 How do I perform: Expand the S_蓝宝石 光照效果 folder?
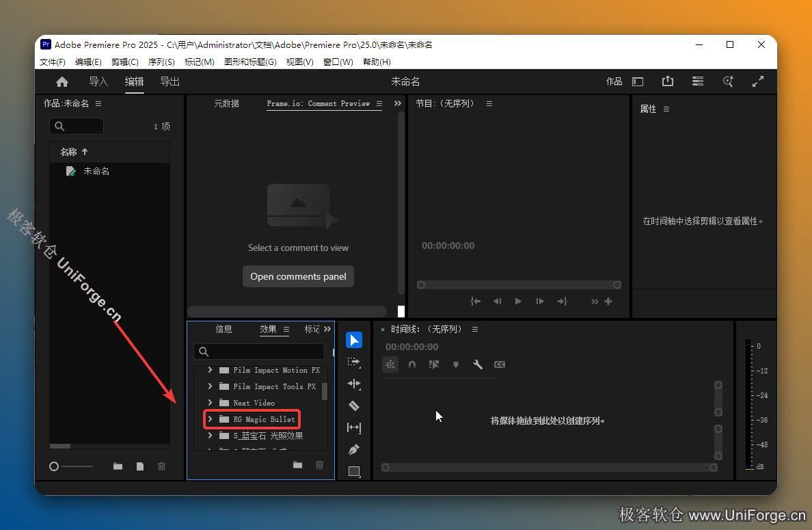pos(210,436)
